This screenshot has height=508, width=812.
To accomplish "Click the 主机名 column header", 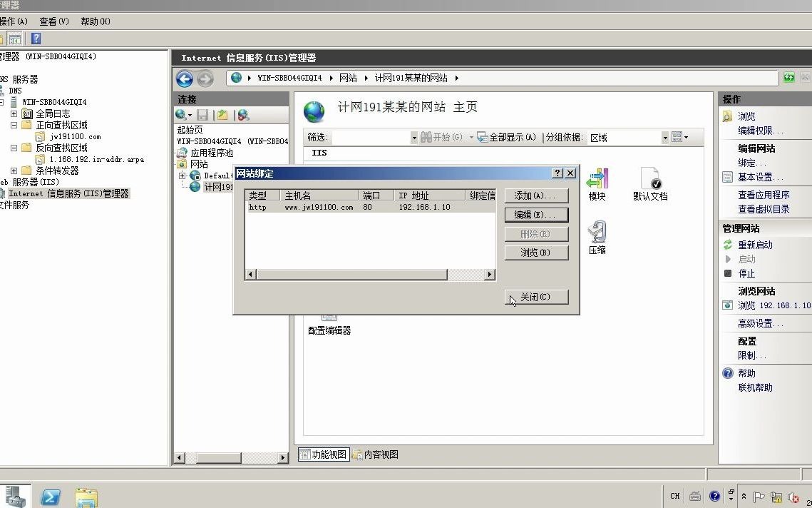I will tap(319, 195).
